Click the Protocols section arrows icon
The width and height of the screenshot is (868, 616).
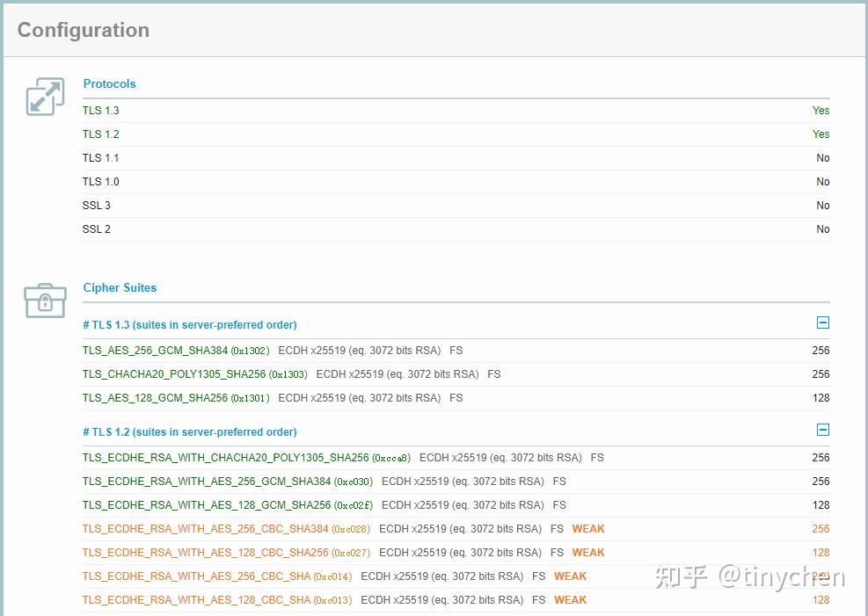(x=44, y=96)
